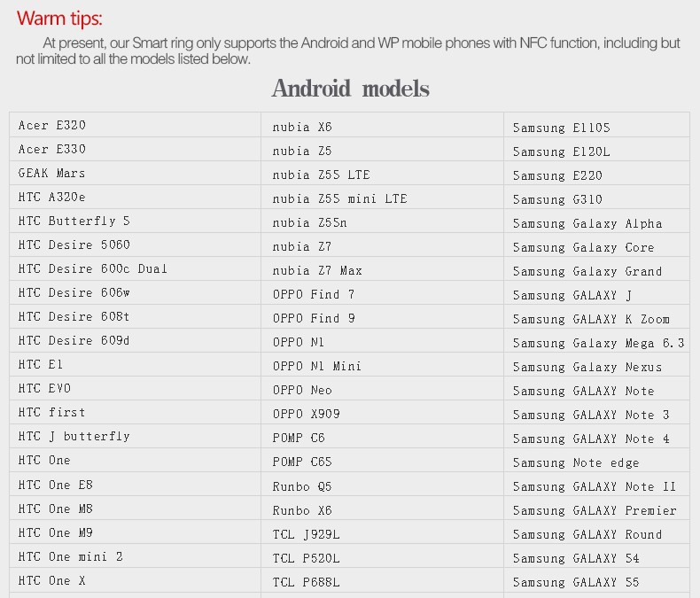This screenshot has height=598, width=700.
Task: Click the Runbo Q5 cell
Action: pos(302,486)
